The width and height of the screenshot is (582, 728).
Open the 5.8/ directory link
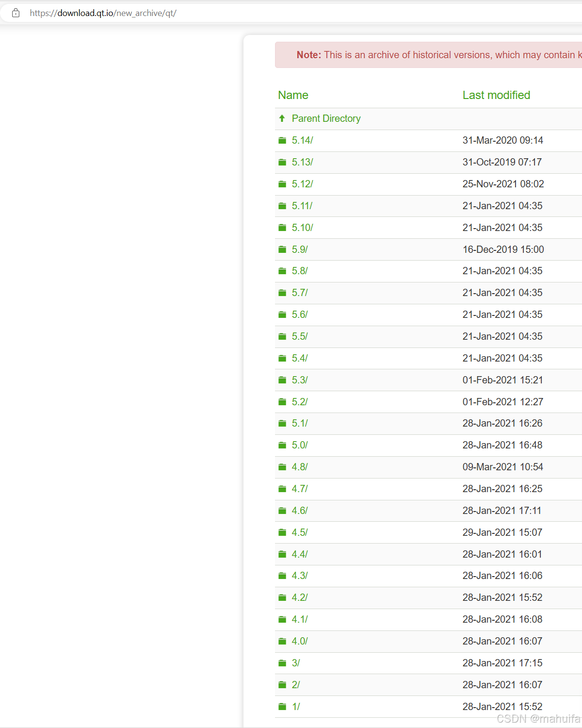[x=300, y=271]
